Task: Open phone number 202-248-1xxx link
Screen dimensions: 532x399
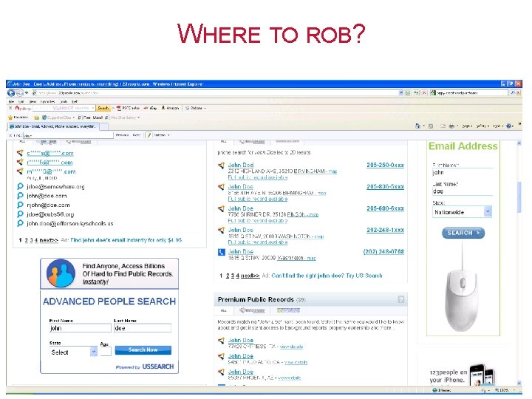Action: (385, 230)
